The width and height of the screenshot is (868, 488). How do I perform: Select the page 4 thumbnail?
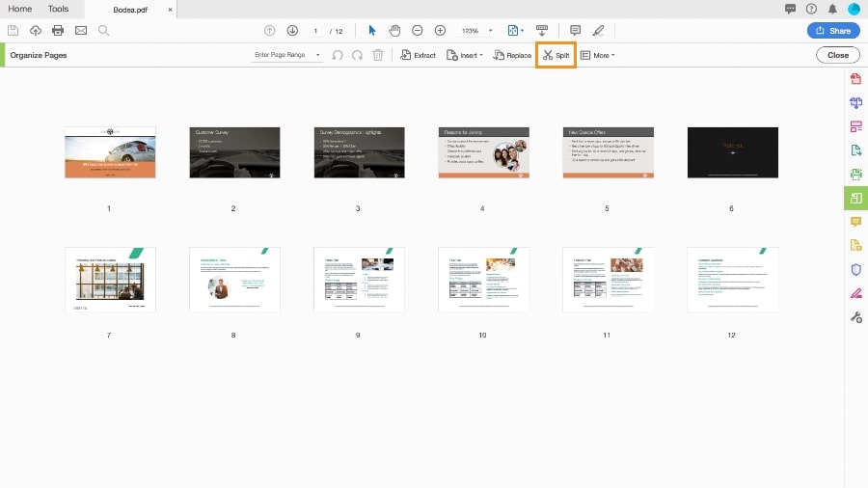[483, 152]
